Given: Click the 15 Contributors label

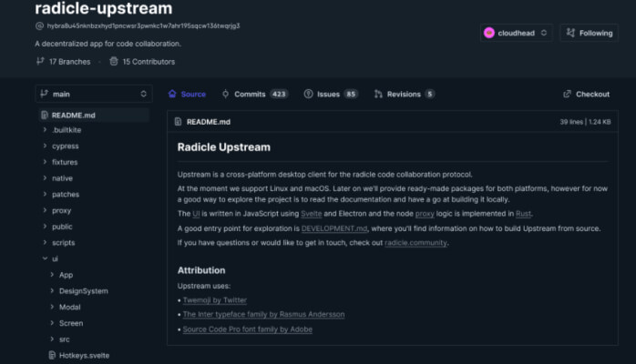Looking at the screenshot, I should coord(149,62).
